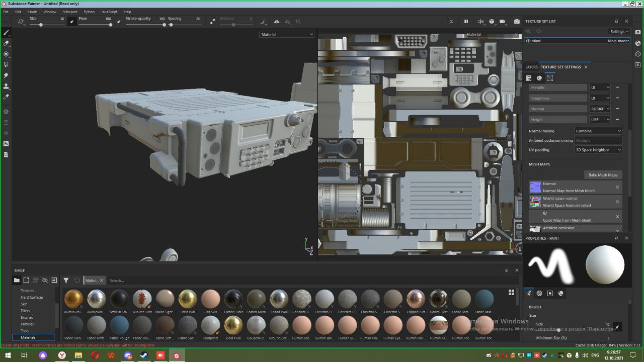Image resolution: width=644 pixels, height=362 pixels.
Task: Open the video camera selection icon
Action: pyautogui.click(x=503, y=22)
